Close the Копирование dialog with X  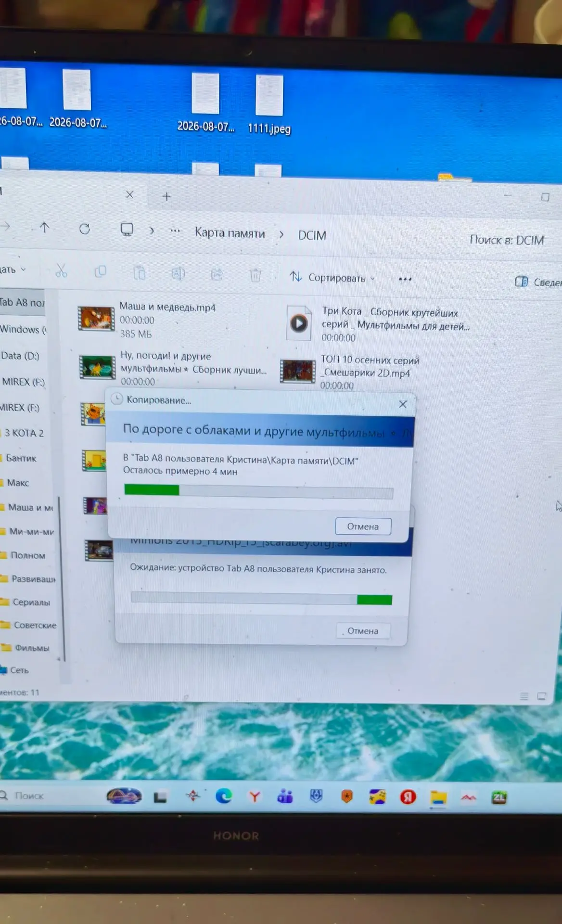tap(403, 404)
